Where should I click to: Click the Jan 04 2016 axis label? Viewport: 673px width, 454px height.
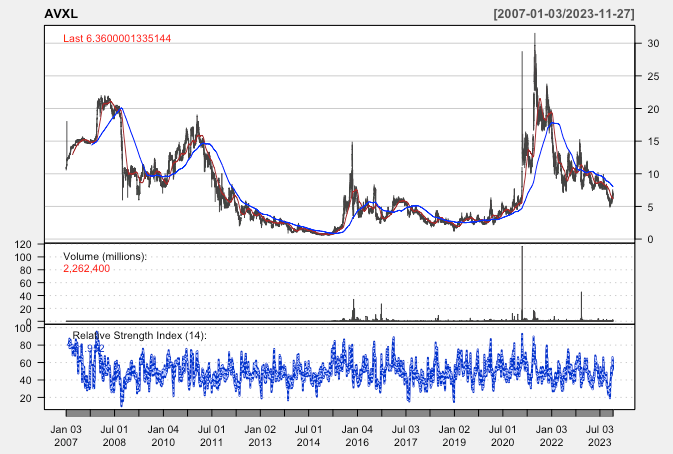pyautogui.click(x=357, y=434)
